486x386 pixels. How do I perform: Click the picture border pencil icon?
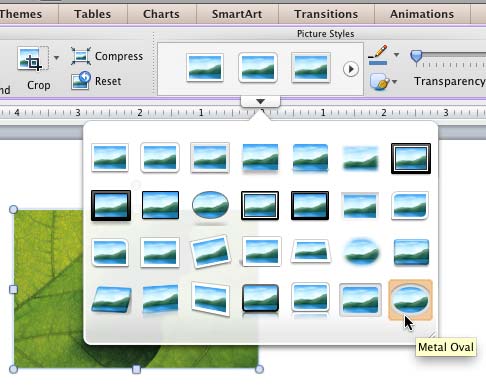(378, 55)
